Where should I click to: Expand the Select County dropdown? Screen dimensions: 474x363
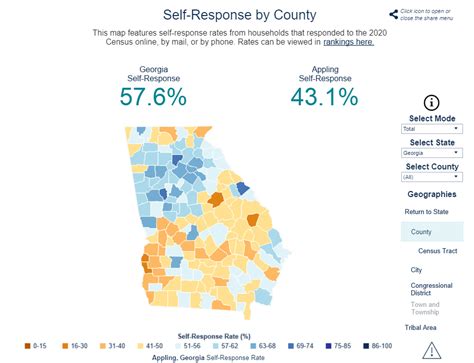tap(432, 177)
